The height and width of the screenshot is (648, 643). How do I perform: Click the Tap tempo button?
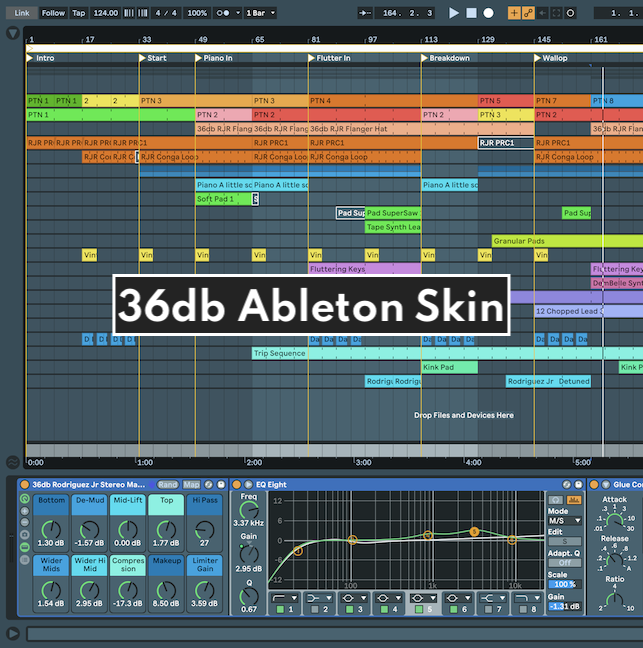click(79, 13)
